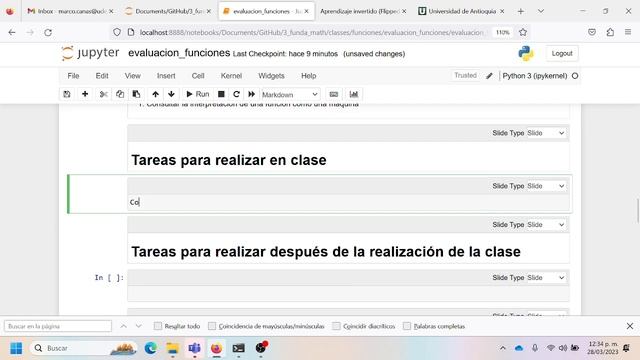The width and height of the screenshot is (640, 360).
Task: Go back in browser history
Action: click(x=12, y=32)
